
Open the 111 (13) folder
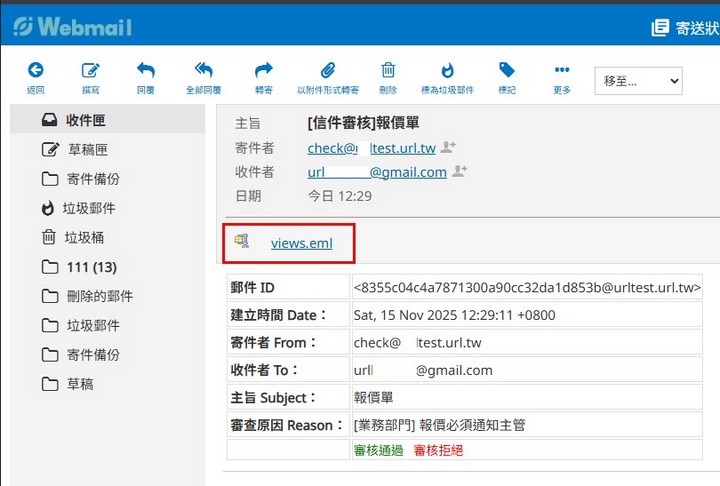(91, 267)
